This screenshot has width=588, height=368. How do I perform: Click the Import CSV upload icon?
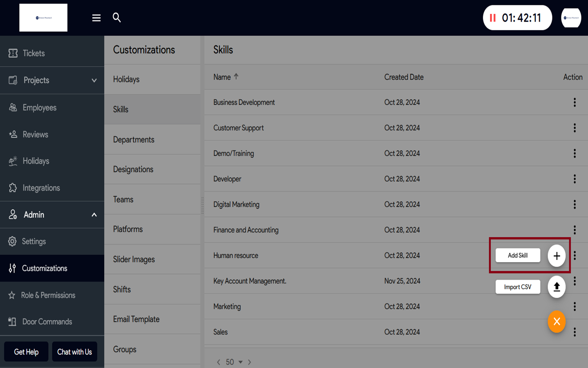[x=557, y=287]
